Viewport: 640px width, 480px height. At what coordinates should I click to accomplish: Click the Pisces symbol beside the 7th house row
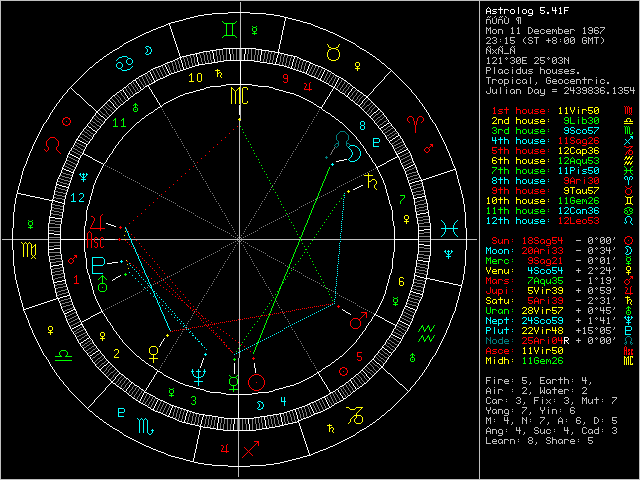[x=629, y=171]
